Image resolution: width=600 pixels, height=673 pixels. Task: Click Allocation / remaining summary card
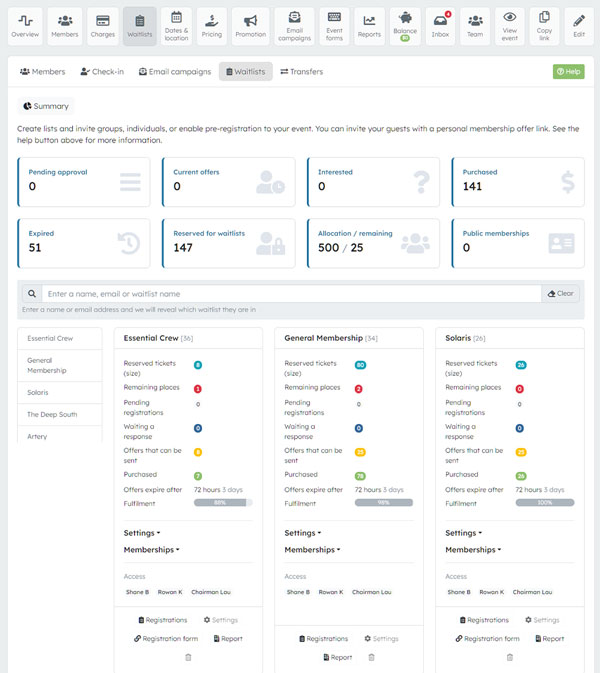[x=373, y=243]
